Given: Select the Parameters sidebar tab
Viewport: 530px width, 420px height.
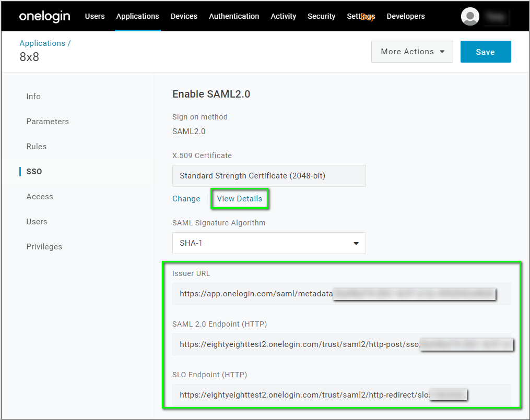Looking at the screenshot, I should tap(48, 122).
